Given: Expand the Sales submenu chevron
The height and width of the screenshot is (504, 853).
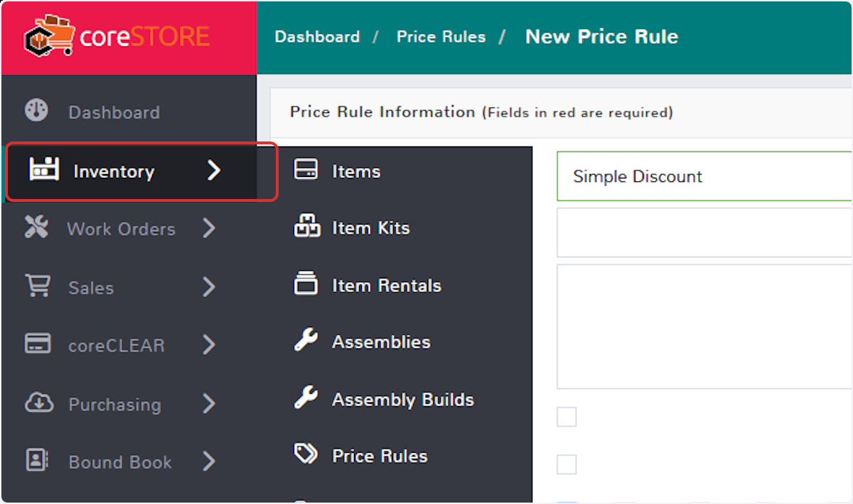Looking at the screenshot, I should pos(208,287).
